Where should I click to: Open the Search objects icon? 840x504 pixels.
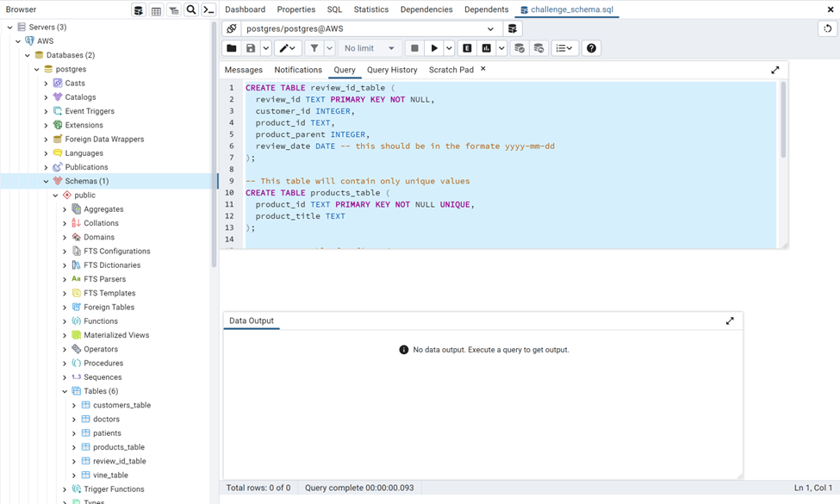(191, 9)
